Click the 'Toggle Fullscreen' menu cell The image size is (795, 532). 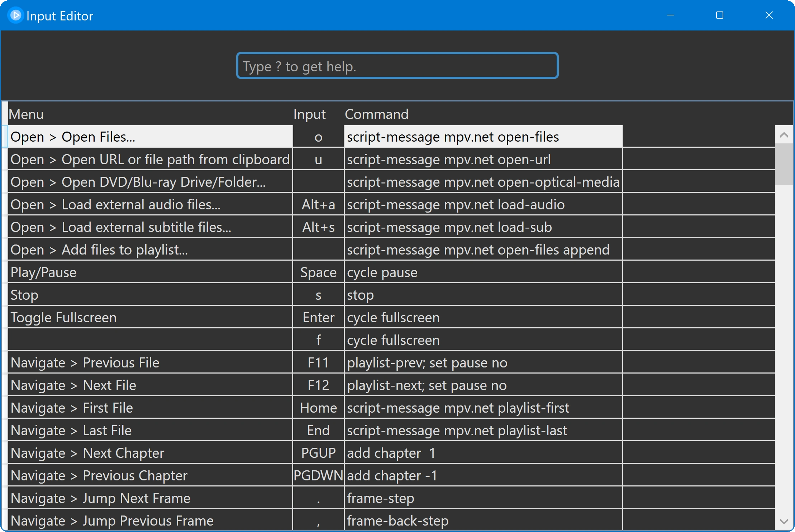[x=150, y=318]
